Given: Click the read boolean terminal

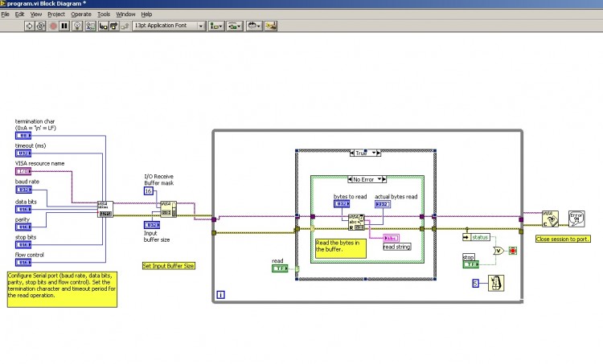Looking at the screenshot, I should tap(280, 268).
